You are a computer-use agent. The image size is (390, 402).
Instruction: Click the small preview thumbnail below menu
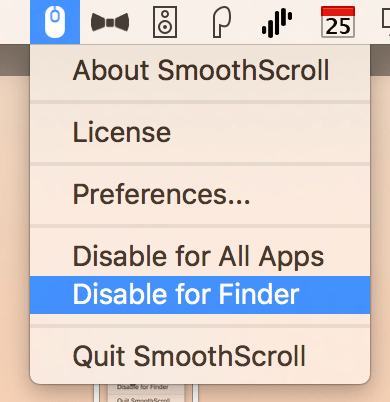tap(146, 393)
